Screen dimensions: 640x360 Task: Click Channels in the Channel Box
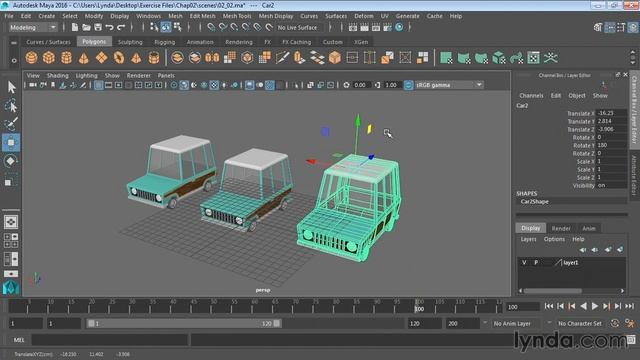531,96
